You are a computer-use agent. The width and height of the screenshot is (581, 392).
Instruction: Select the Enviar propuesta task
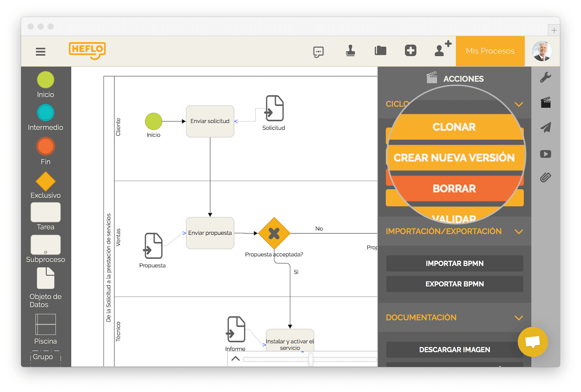[210, 233]
